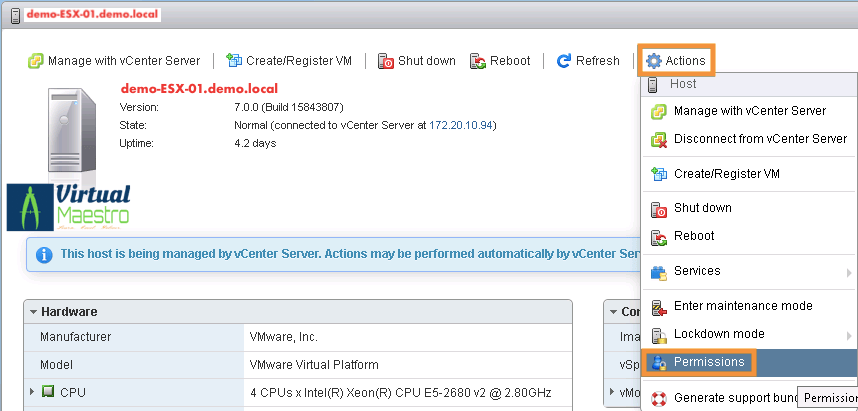Click Manage with vCenter Server toolbar icon

36,61
